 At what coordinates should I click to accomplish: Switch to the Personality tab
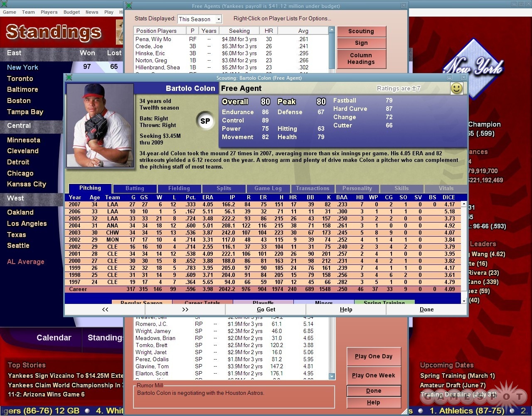point(357,188)
